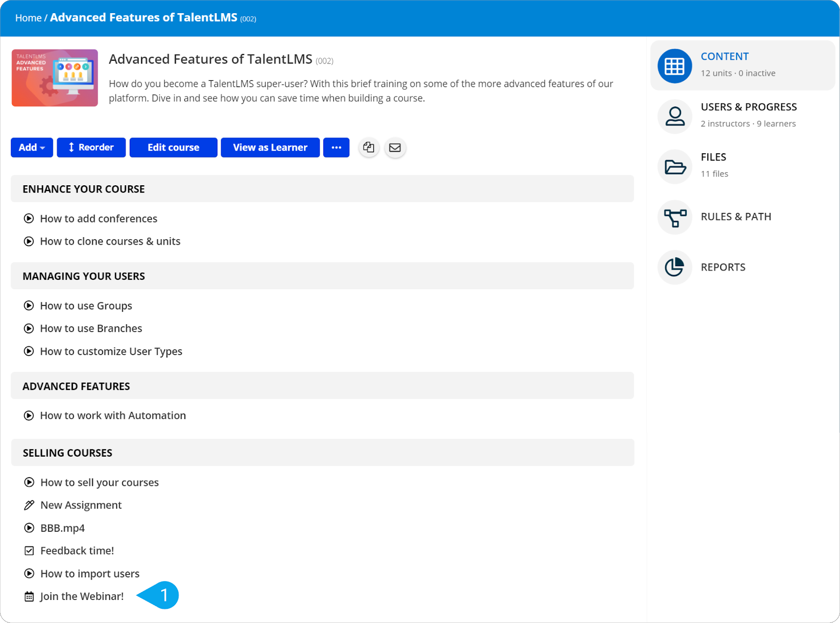Click the Edit course button

173,147
